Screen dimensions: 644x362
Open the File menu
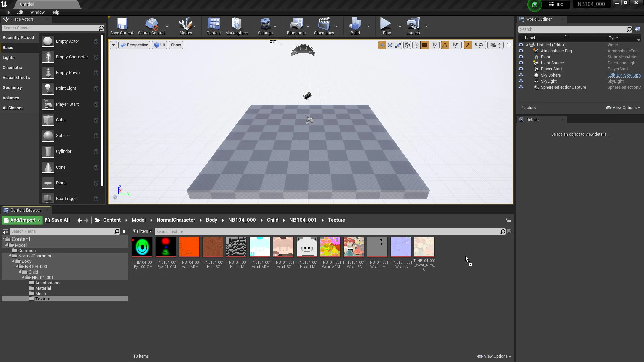tap(6, 12)
